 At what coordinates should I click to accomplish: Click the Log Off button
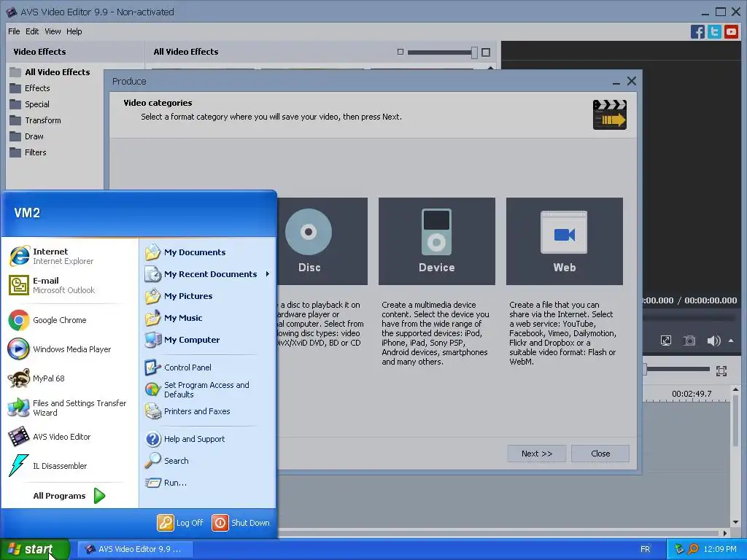coord(181,523)
